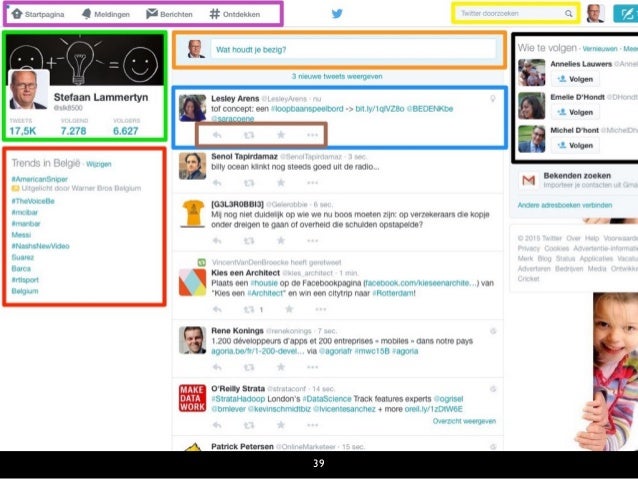This screenshot has width=638, height=479.
Task: Reply to Rene Konings' tweet
Action: pos(217,367)
